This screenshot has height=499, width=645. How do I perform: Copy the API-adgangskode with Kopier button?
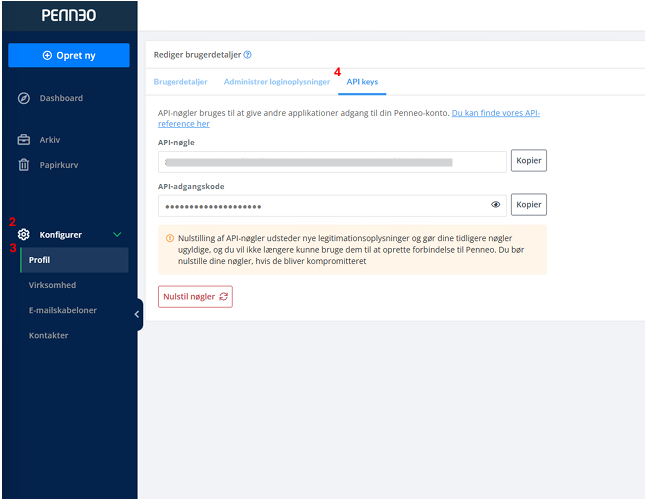click(x=529, y=204)
